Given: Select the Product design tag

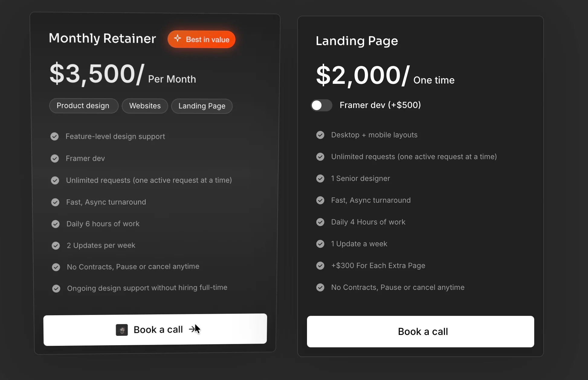Looking at the screenshot, I should point(84,106).
